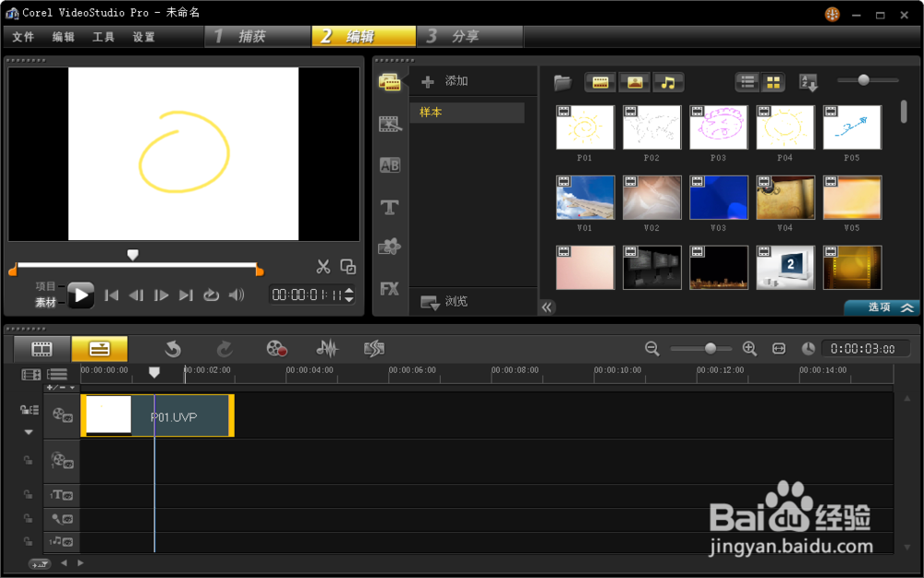The height and width of the screenshot is (578, 924).
Task: Zoom out the timeline
Action: 651,348
